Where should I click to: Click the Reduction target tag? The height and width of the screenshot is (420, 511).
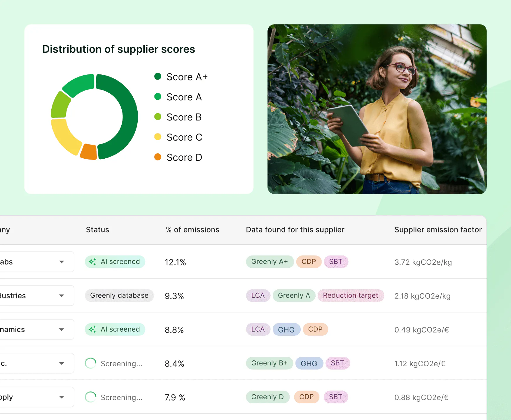[x=351, y=295]
